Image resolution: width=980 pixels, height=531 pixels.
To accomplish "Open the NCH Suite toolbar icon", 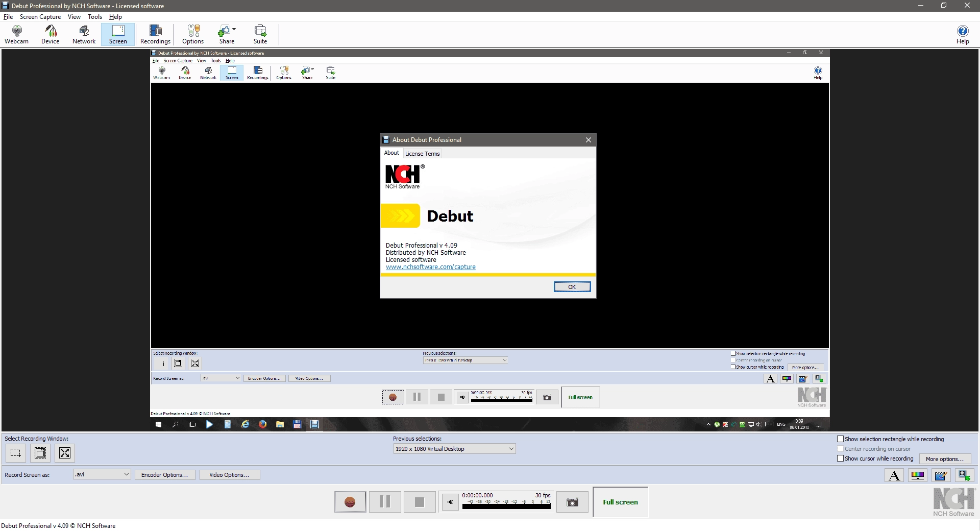I will point(260,35).
